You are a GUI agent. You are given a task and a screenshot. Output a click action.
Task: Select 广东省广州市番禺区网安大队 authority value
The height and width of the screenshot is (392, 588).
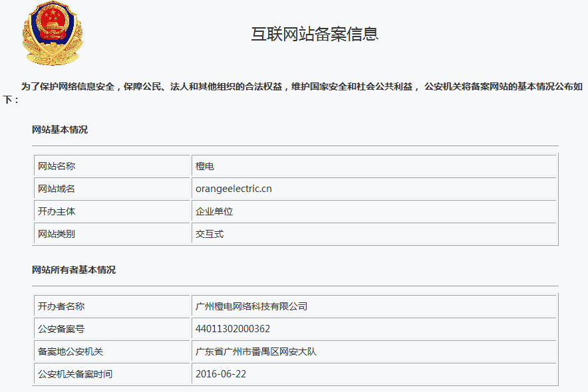pos(256,351)
